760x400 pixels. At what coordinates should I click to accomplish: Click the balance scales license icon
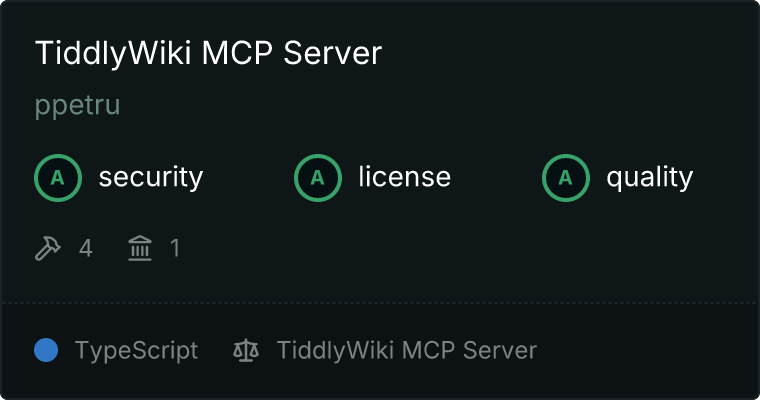click(x=246, y=350)
